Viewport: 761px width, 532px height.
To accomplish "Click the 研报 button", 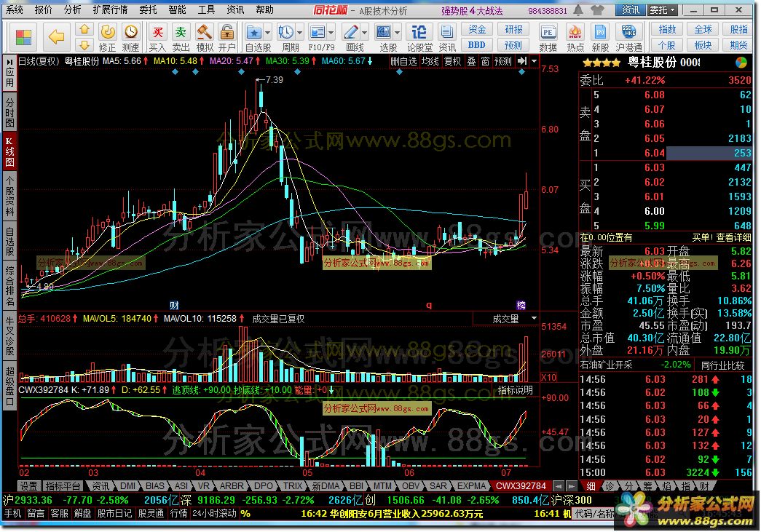I will pos(513,30).
